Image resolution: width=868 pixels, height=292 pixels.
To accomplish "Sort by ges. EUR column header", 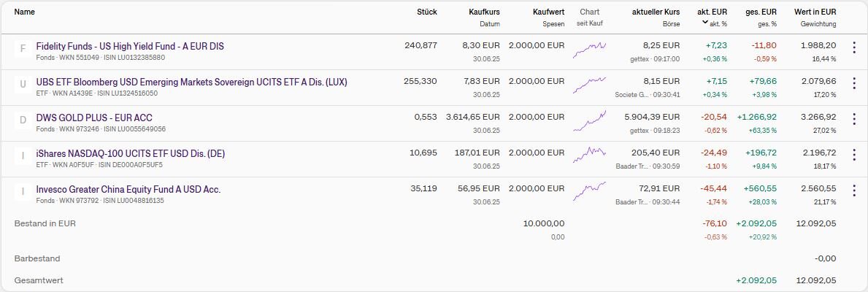I will 762,12.
